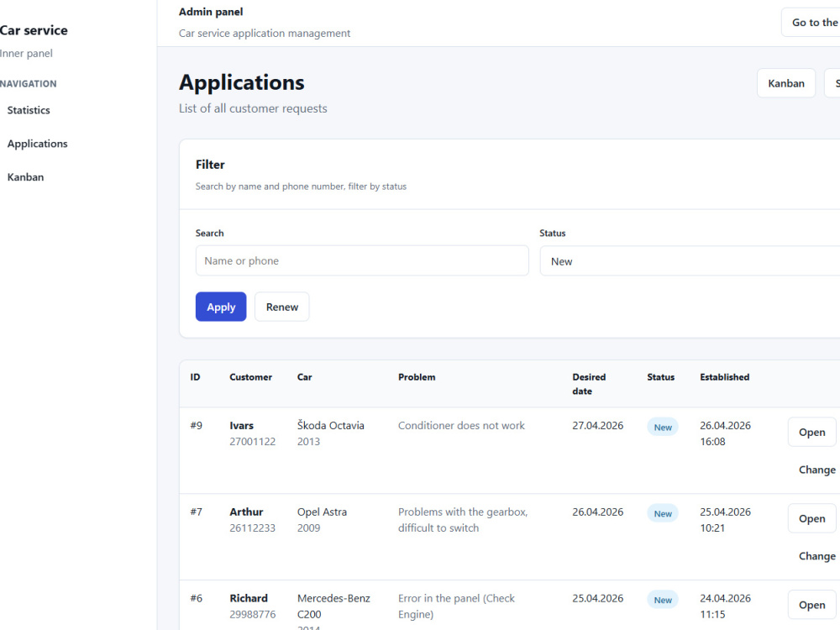Viewport: 840px width, 630px height.
Task: Click the New status badge for Arthur
Action: click(x=663, y=513)
